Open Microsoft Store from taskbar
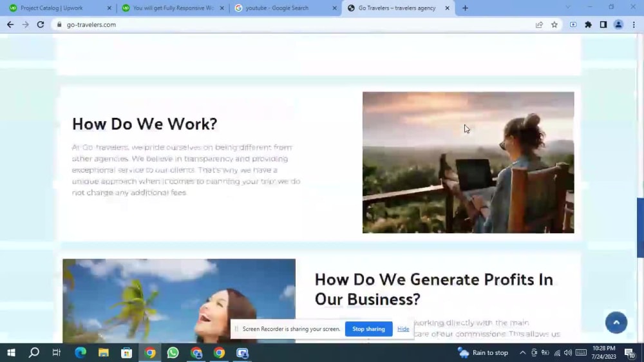The image size is (644, 362). pyautogui.click(x=126, y=352)
